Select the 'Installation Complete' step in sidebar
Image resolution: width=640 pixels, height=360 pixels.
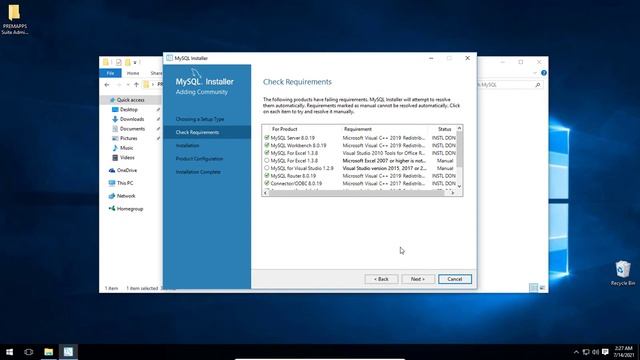(198, 172)
